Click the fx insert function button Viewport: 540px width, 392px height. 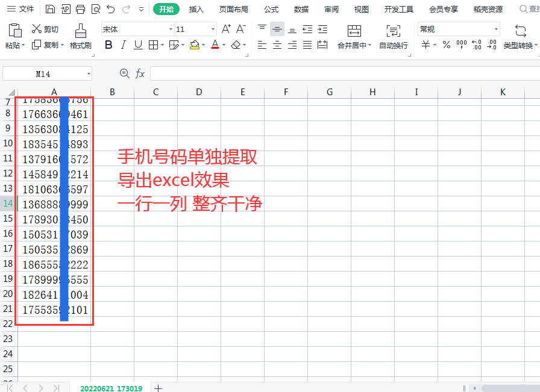(x=140, y=73)
